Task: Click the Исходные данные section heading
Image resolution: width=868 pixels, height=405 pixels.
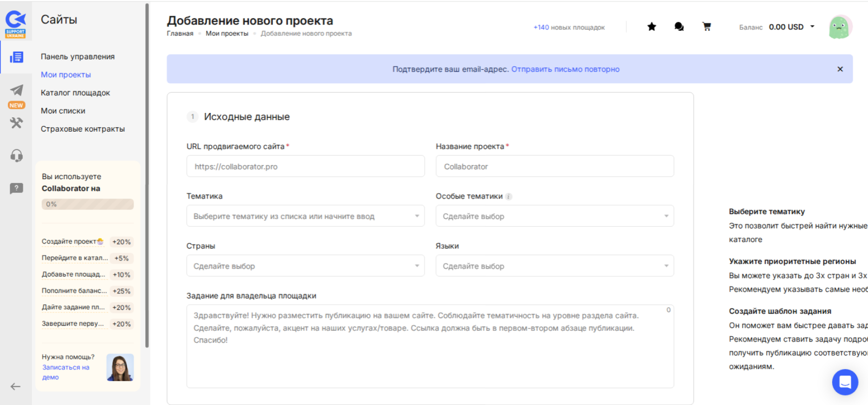Action: 247,117
